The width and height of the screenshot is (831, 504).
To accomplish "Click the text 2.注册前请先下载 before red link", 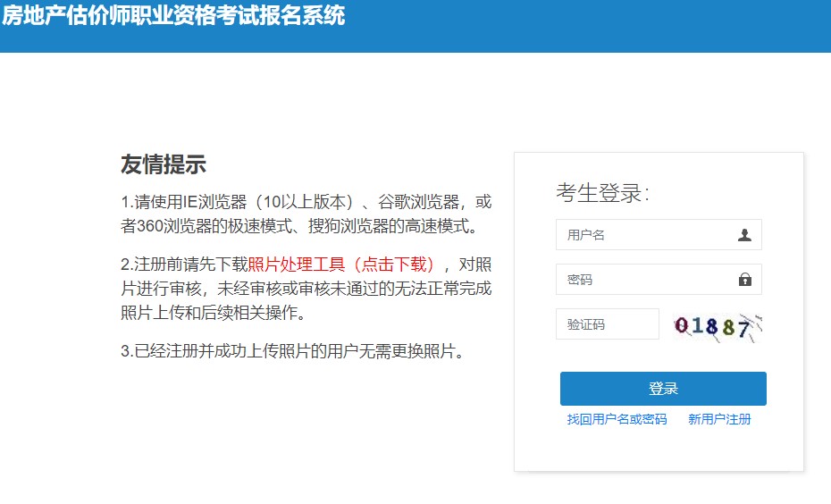I will coord(184,265).
